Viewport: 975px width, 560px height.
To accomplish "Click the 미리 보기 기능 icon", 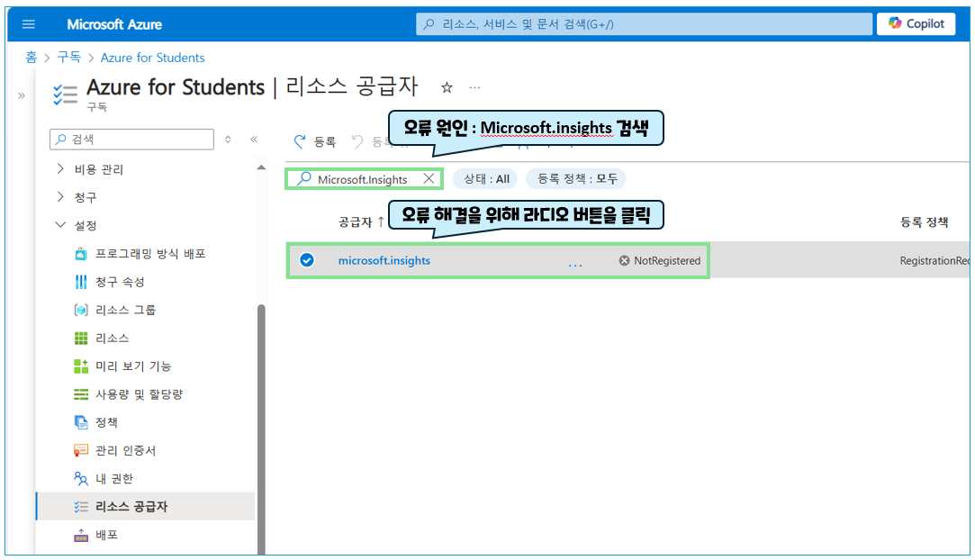I will [x=81, y=366].
